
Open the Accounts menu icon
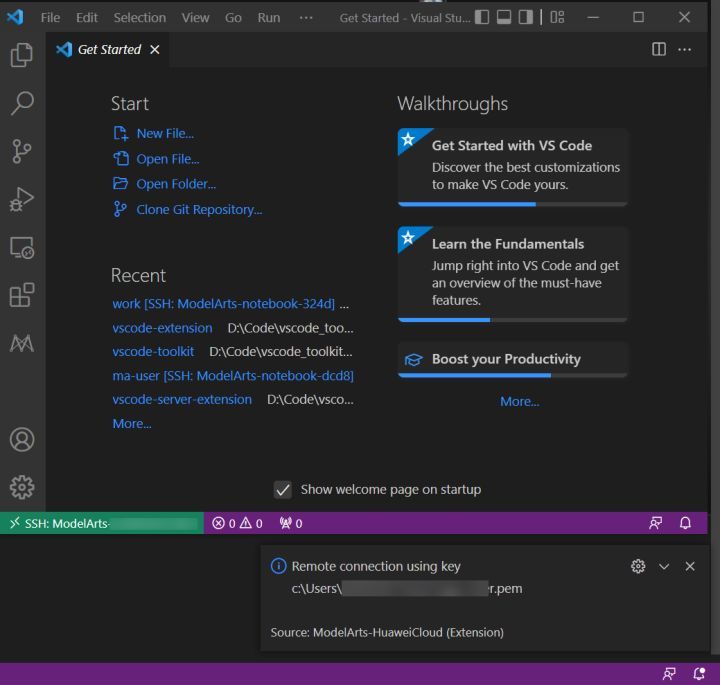coord(22,439)
